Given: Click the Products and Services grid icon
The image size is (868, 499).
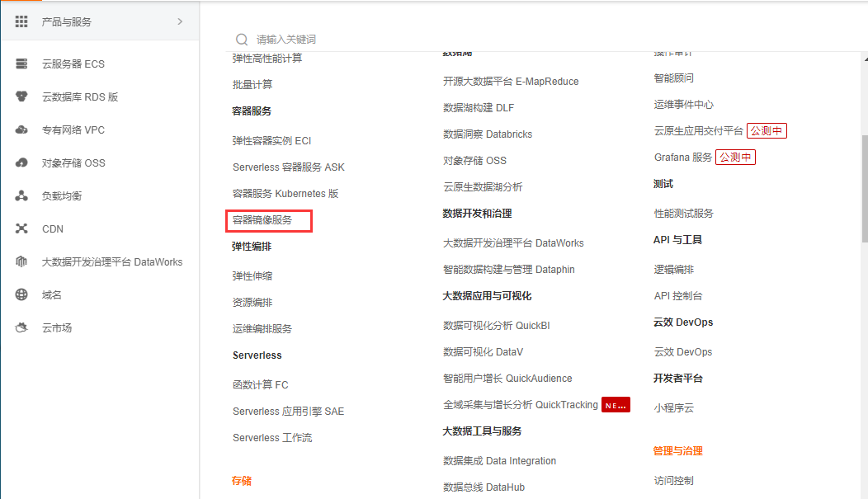Looking at the screenshot, I should [x=21, y=21].
